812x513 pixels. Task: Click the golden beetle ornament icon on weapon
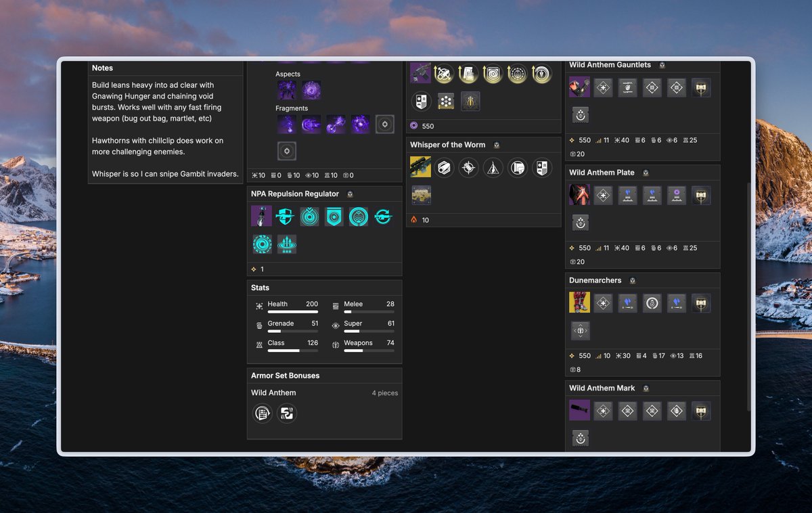pyautogui.click(x=470, y=102)
